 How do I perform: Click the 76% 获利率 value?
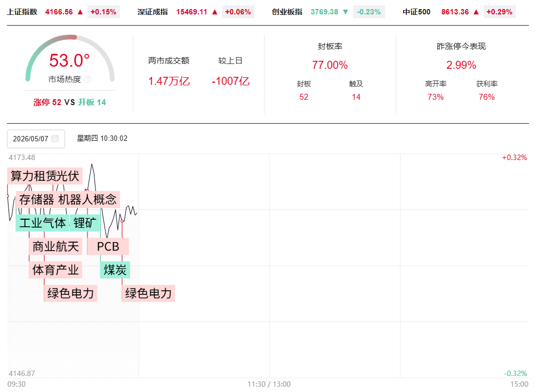click(x=487, y=97)
